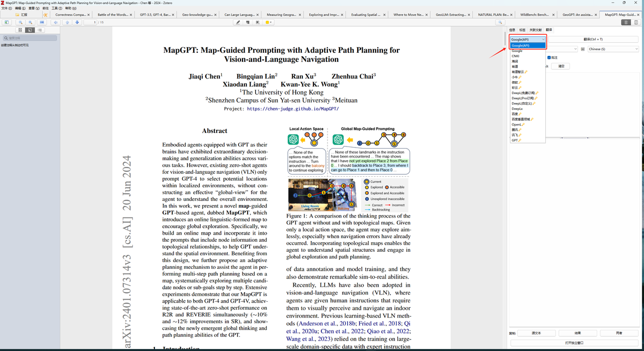Click the 清空 clear button
Image resolution: width=644 pixels, height=351 pixels.
tap(561, 66)
